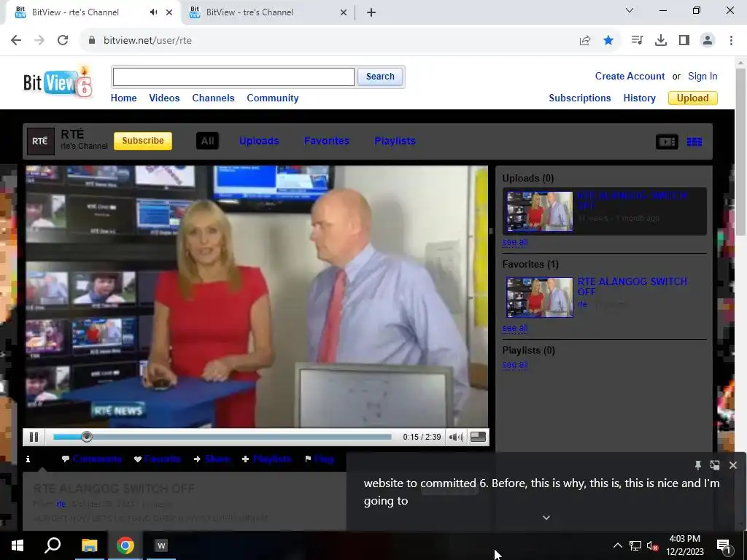Go back with the browser back arrow
The image size is (747, 560).
click(x=16, y=41)
